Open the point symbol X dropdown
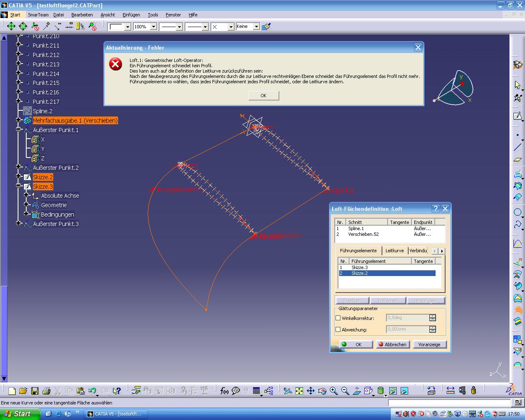 tap(231, 27)
